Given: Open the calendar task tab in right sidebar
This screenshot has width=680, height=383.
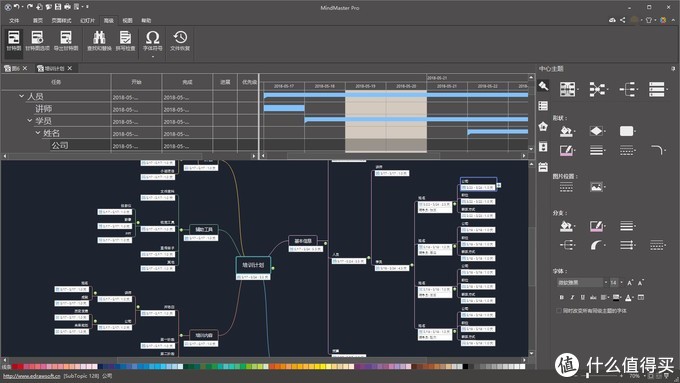Looking at the screenshot, I should coord(543,167).
